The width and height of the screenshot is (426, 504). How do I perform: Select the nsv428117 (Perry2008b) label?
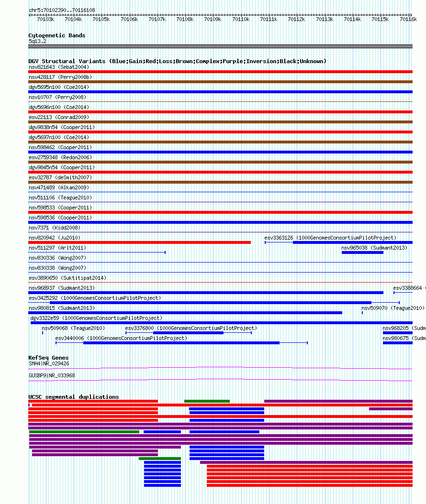pyautogui.click(x=60, y=77)
